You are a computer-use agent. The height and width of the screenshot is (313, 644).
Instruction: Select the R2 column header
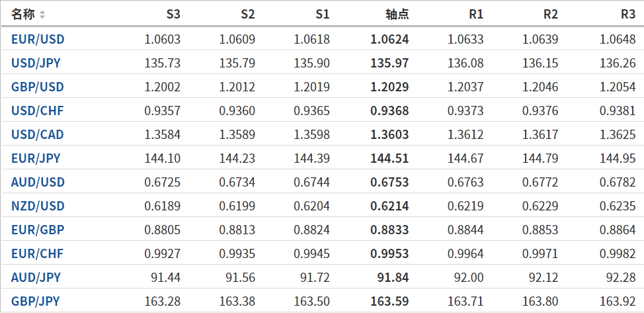[x=550, y=14]
